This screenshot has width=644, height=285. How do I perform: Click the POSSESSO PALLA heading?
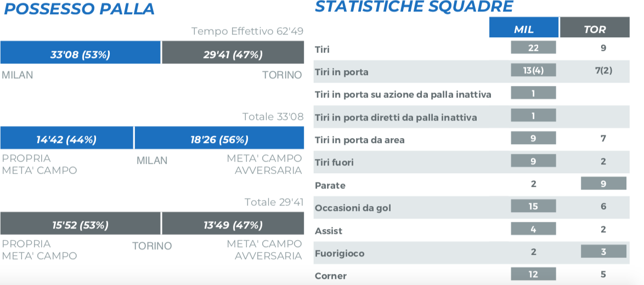[80, 9]
